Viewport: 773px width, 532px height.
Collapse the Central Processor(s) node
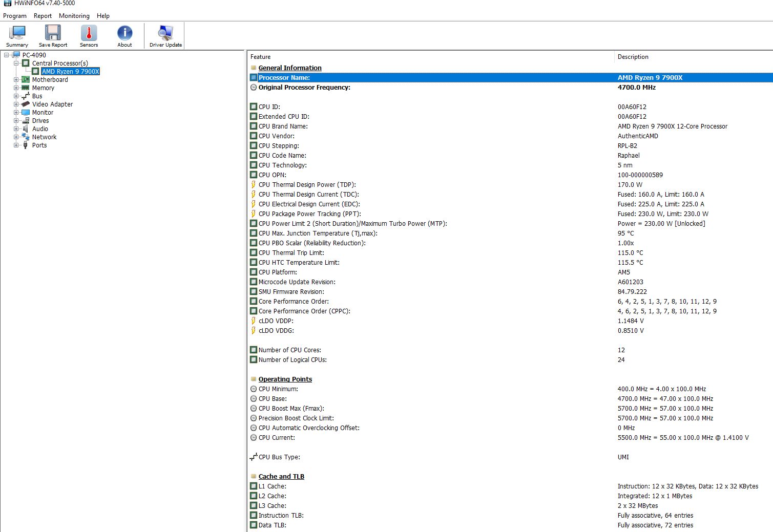[16, 63]
